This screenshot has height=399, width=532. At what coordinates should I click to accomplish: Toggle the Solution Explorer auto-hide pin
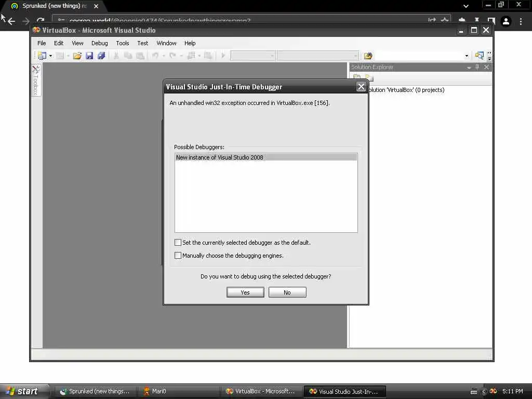tap(477, 67)
